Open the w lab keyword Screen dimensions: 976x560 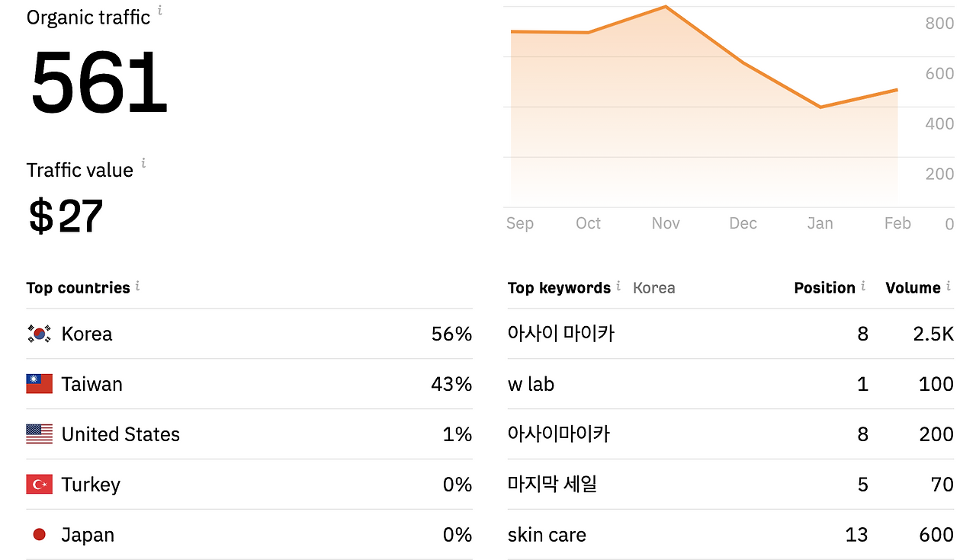531,384
